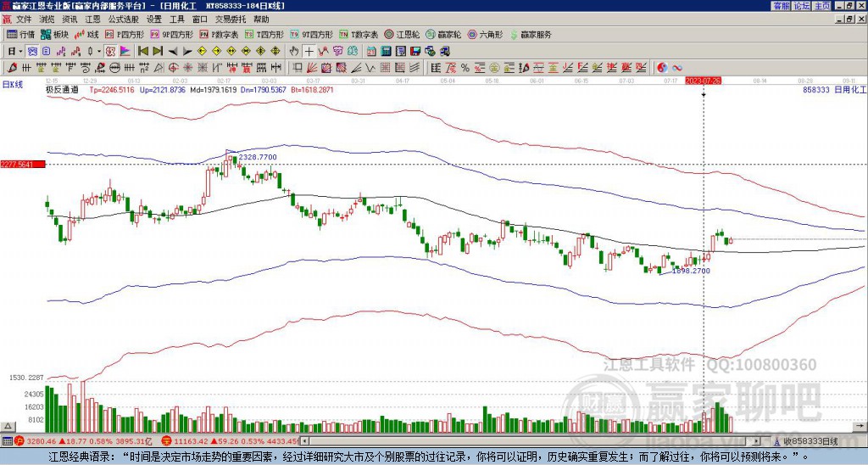Image resolution: width=868 pixels, height=465 pixels.
Task: Click Shenzhen index 11163.42 in status bar
Action: click(190, 441)
